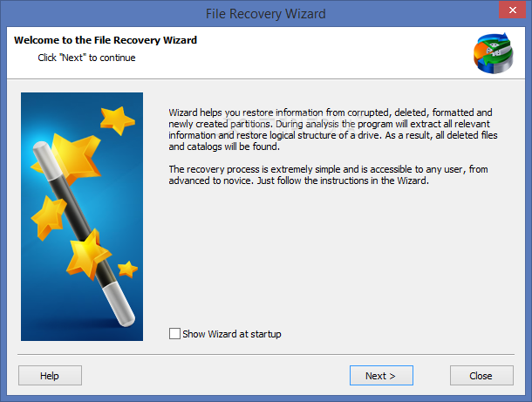Screen dimensions: 532x402
Task: Click the "Welcome to the File Recovery Wizard" heading
Action: click(106, 40)
